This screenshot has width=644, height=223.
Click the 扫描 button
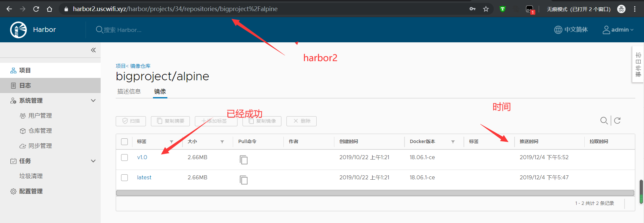131,121
